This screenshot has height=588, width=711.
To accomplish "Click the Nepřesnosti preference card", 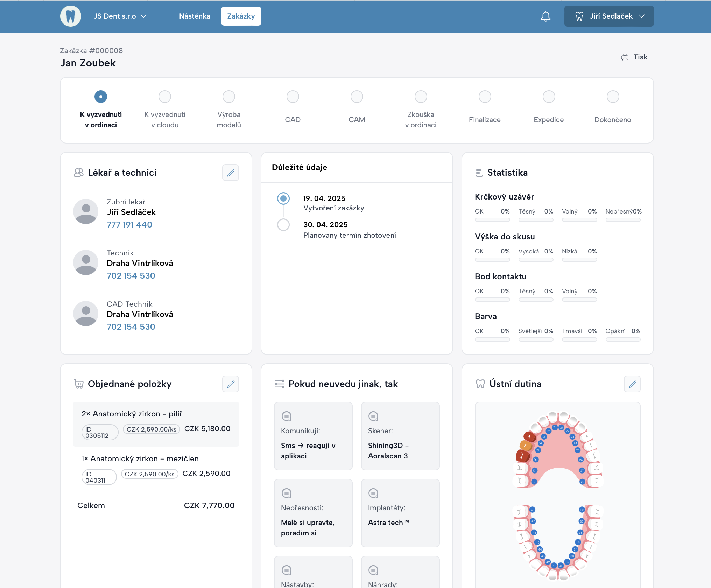I will (313, 513).
